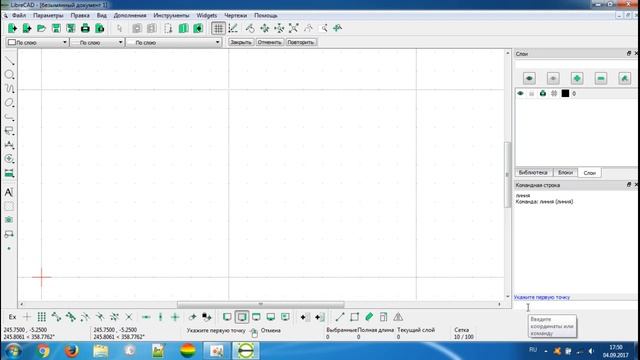Open the line type By layer dropdown

173,42
